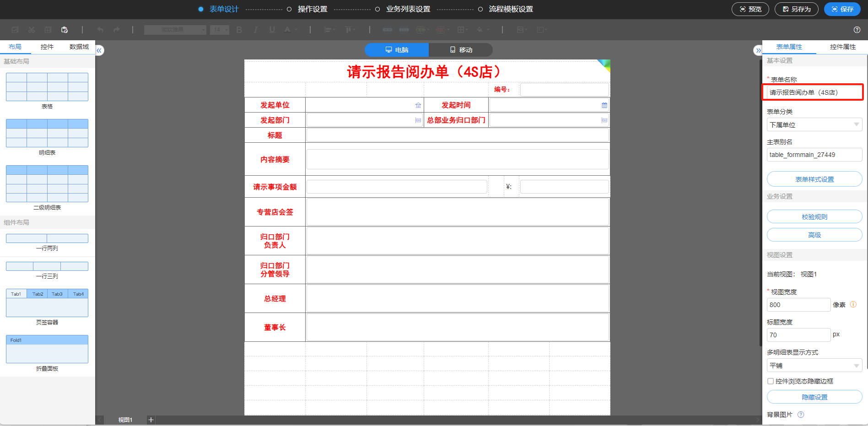868x426 pixels.
Task: Collapse the left panel with double-arrow icon
Action: point(99,50)
